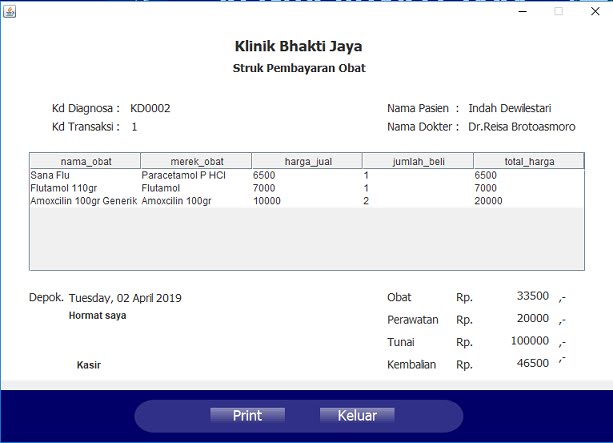This screenshot has height=443, width=613.
Task: Click the Kembalian label
Action: [411, 365]
